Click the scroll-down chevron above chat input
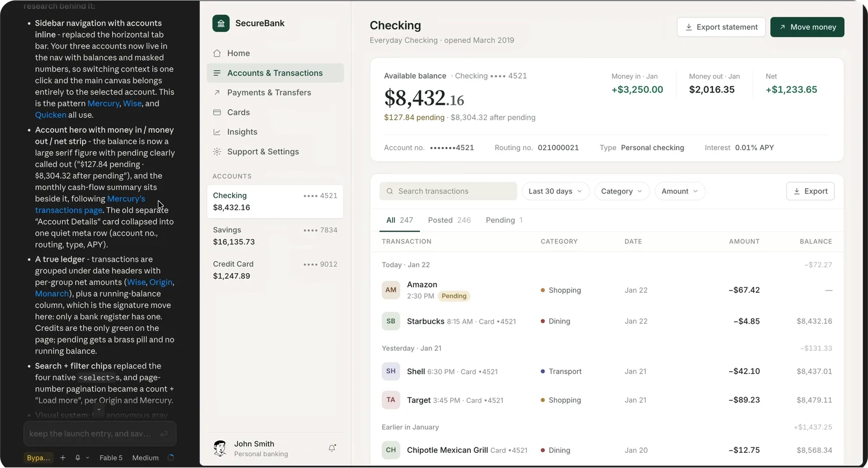The width and height of the screenshot is (868, 468). coord(99,410)
